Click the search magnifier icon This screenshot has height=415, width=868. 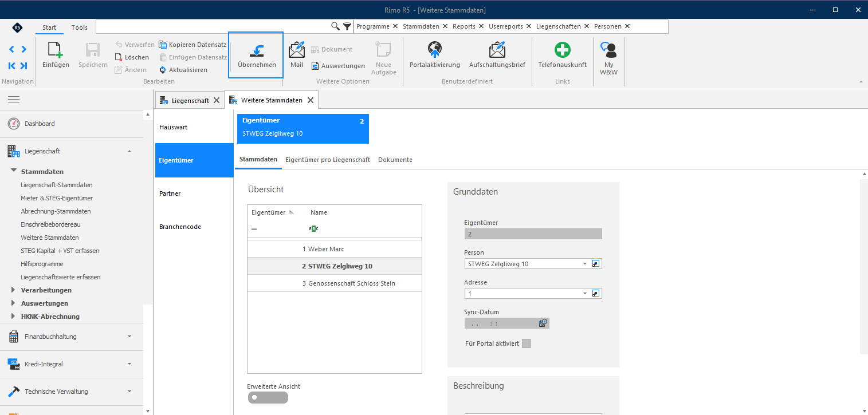(x=336, y=26)
